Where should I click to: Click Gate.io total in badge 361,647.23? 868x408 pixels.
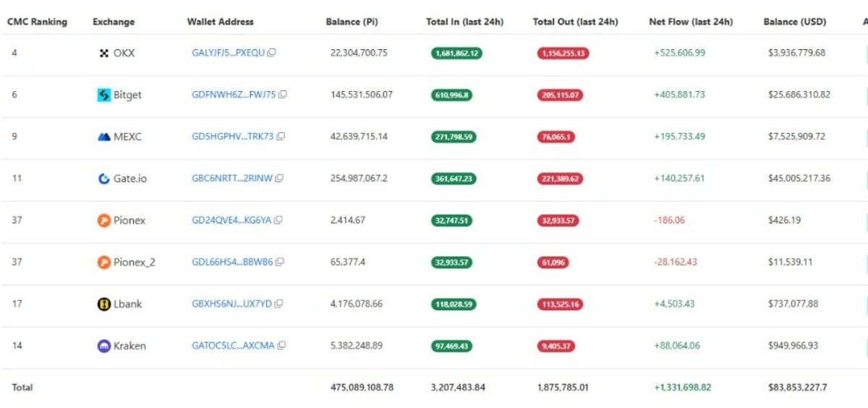(454, 179)
